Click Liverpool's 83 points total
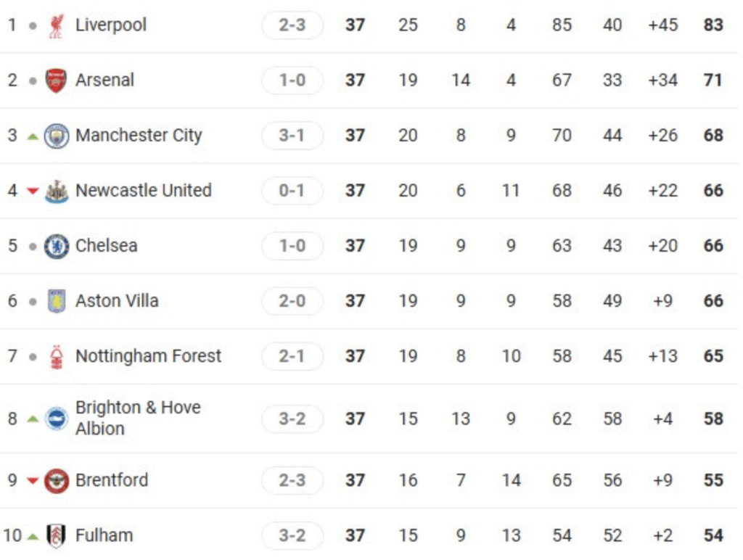743x560 pixels. [x=713, y=25]
